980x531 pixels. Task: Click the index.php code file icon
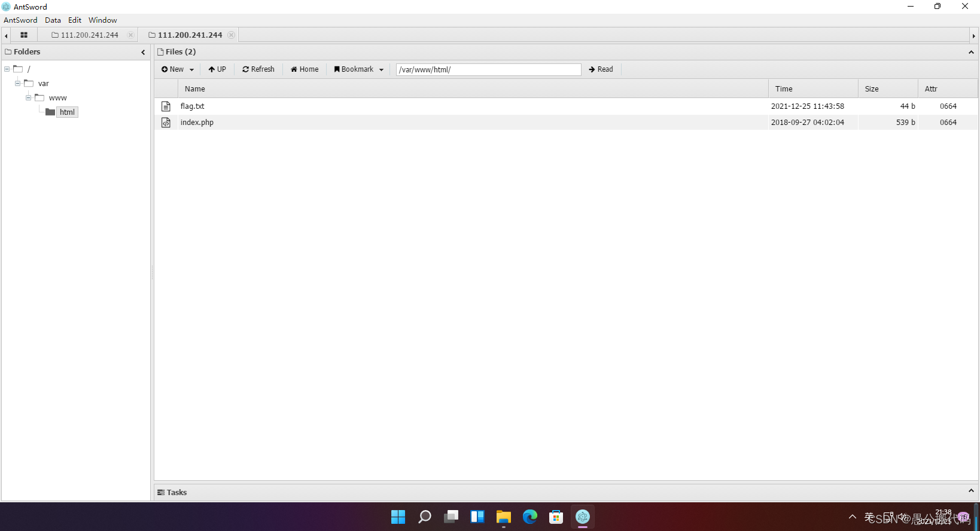tap(166, 122)
